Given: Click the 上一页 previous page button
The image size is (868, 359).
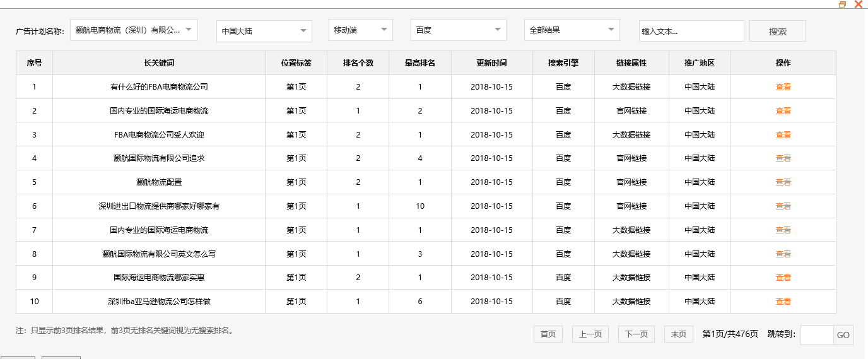Looking at the screenshot, I should coord(590,334).
